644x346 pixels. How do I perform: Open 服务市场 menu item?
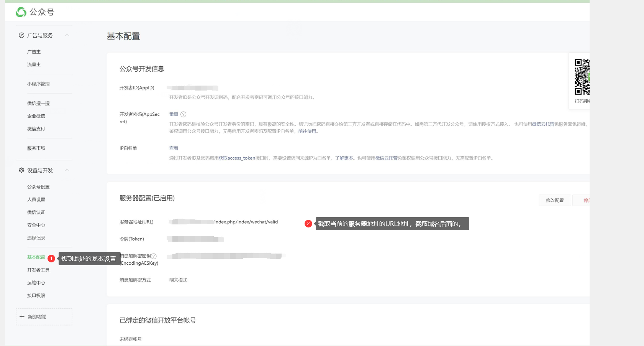pos(36,148)
